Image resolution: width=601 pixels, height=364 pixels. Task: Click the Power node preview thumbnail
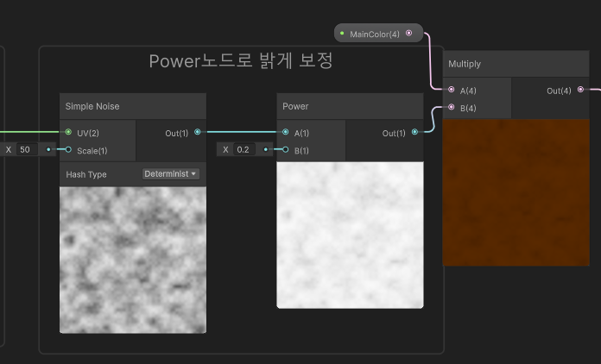tap(350, 235)
